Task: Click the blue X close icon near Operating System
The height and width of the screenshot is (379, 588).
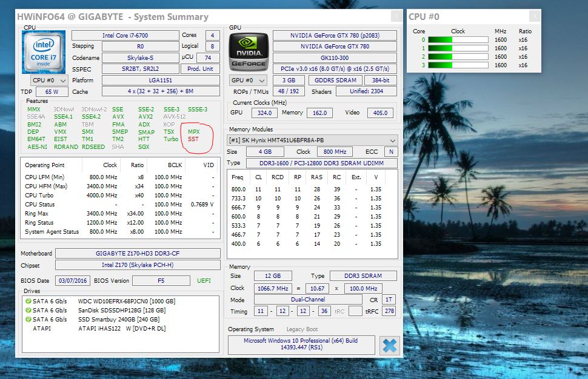Action: [x=389, y=345]
